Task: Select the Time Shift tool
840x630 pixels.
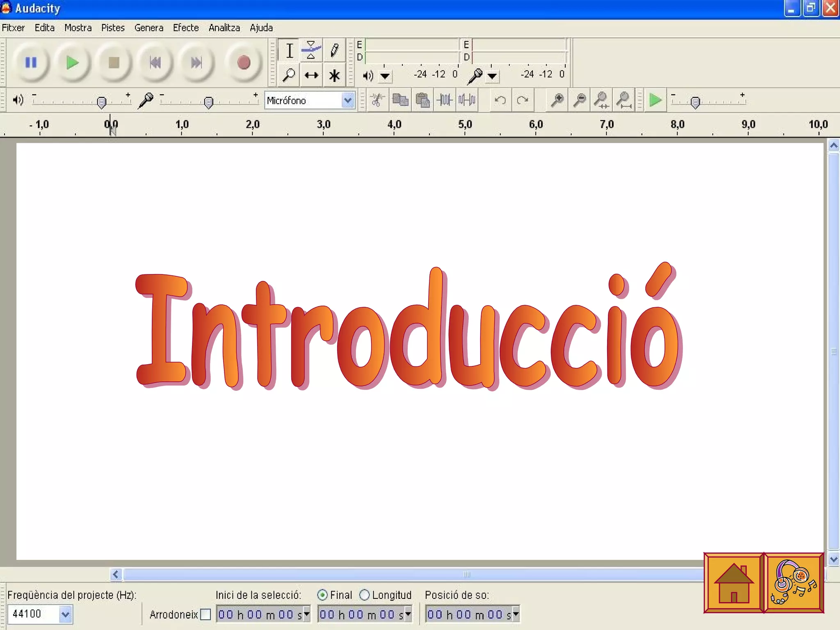Action: (x=311, y=75)
